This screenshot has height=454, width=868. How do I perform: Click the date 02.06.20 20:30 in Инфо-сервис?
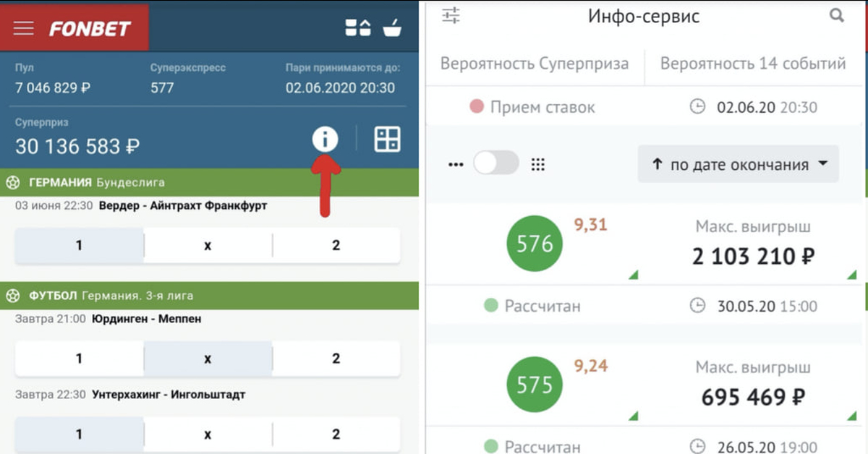[x=767, y=107]
